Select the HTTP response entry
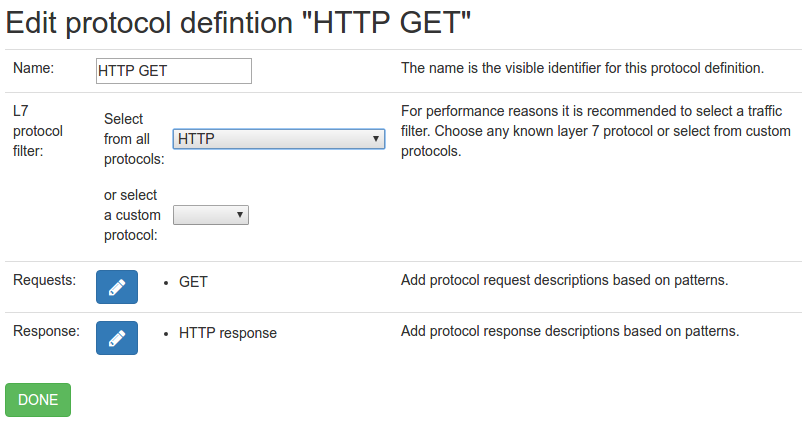The height and width of the screenshot is (421, 806). [228, 333]
